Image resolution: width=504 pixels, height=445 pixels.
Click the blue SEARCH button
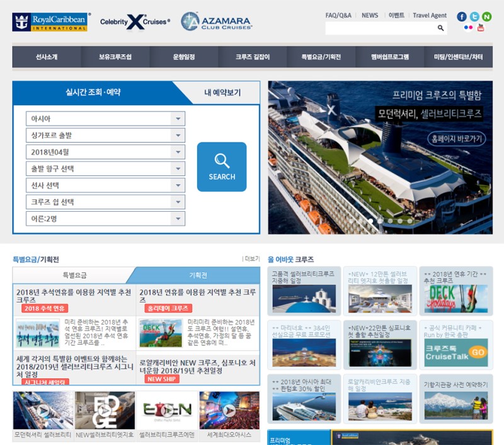click(x=222, y=167)
